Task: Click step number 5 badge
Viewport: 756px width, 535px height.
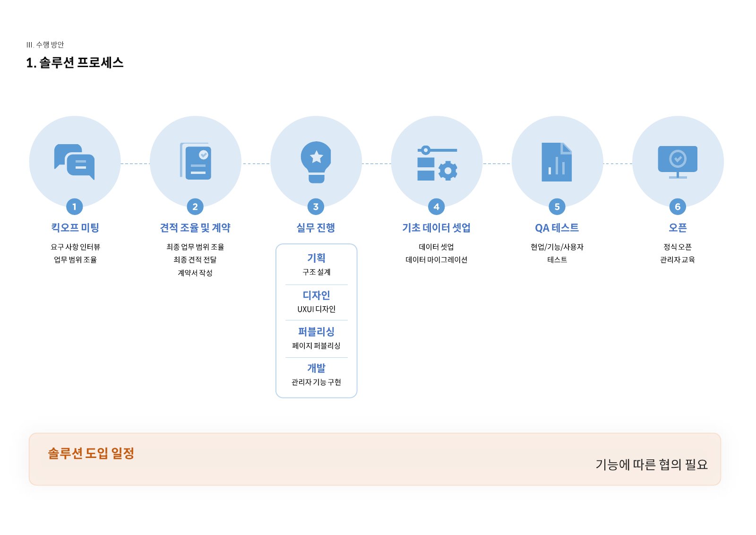Action: click(x=557, y=207)
